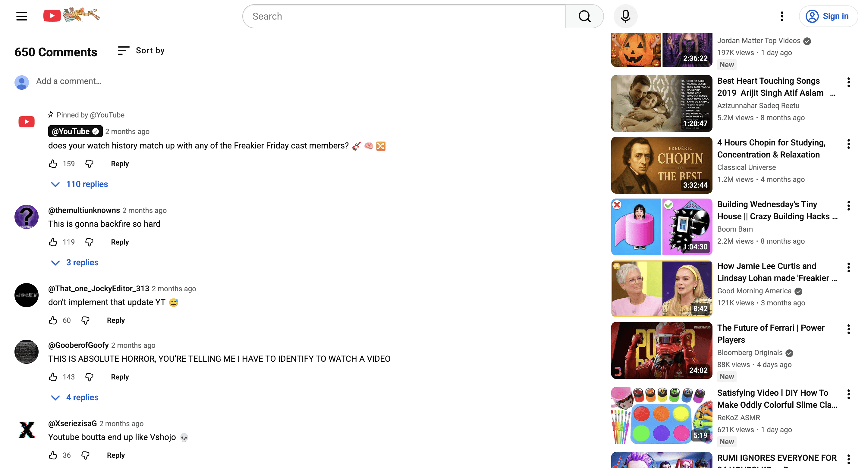Click the Sign in button

[829, 16]
